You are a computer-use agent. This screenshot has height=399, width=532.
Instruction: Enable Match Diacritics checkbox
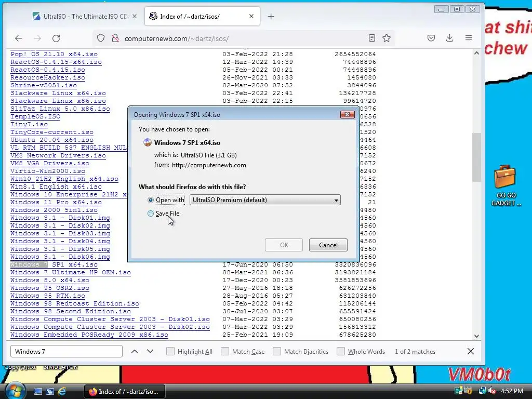pyautogui.click(x=277, y=352)
